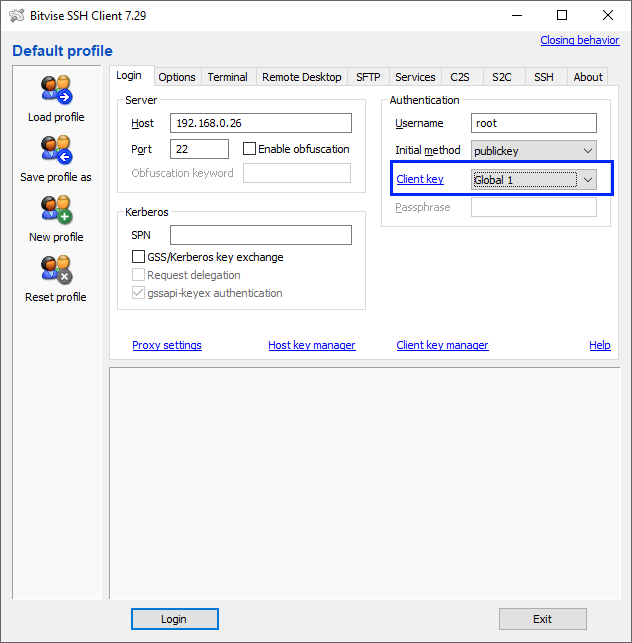
Task: Open the Proxy settings link
Action: tap(167, 345)
